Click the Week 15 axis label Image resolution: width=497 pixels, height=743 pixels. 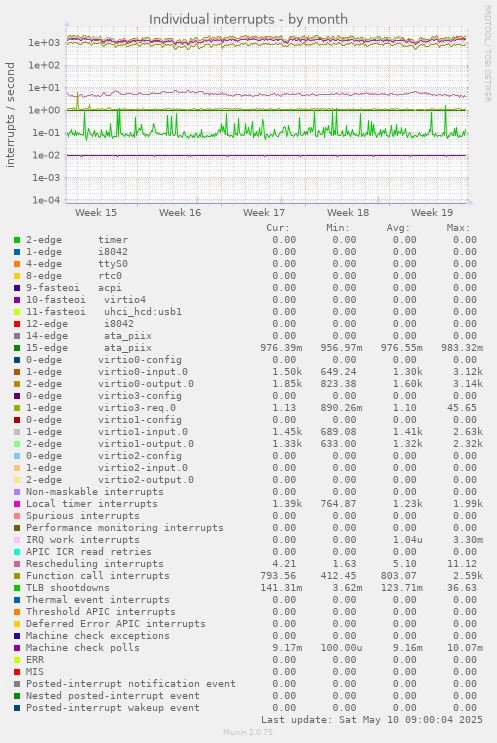(x=96, y=213)
